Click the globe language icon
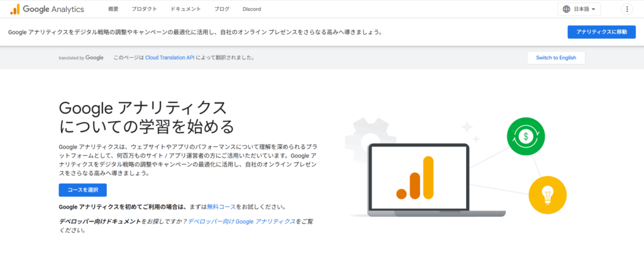Screen dimensions: 644x259 click(x=567, y=9)
